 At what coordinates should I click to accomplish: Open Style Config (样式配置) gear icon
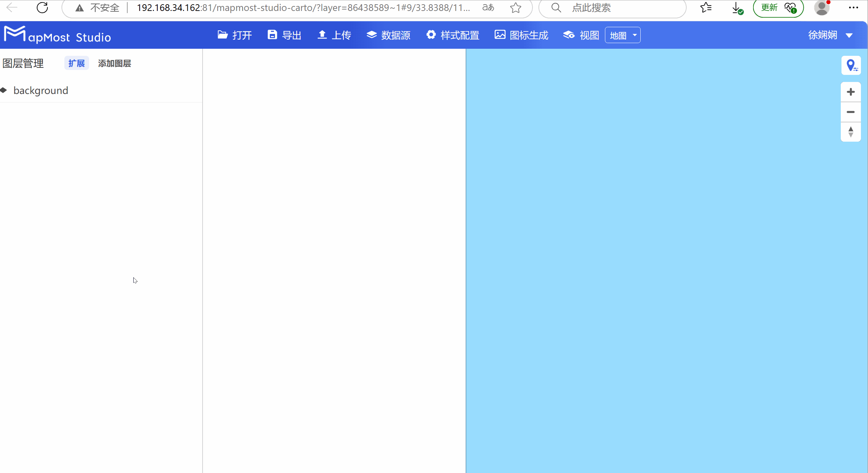431,35
